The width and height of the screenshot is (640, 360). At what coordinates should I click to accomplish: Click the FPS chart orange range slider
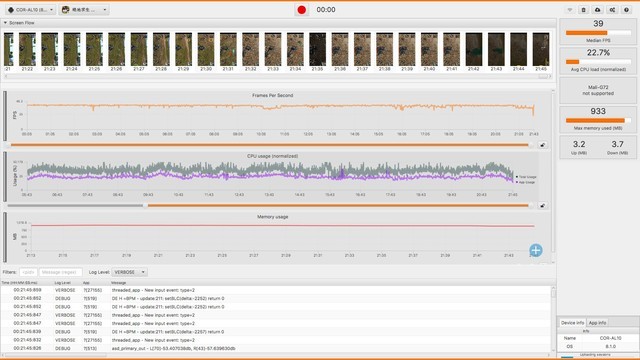pos(269,145)
